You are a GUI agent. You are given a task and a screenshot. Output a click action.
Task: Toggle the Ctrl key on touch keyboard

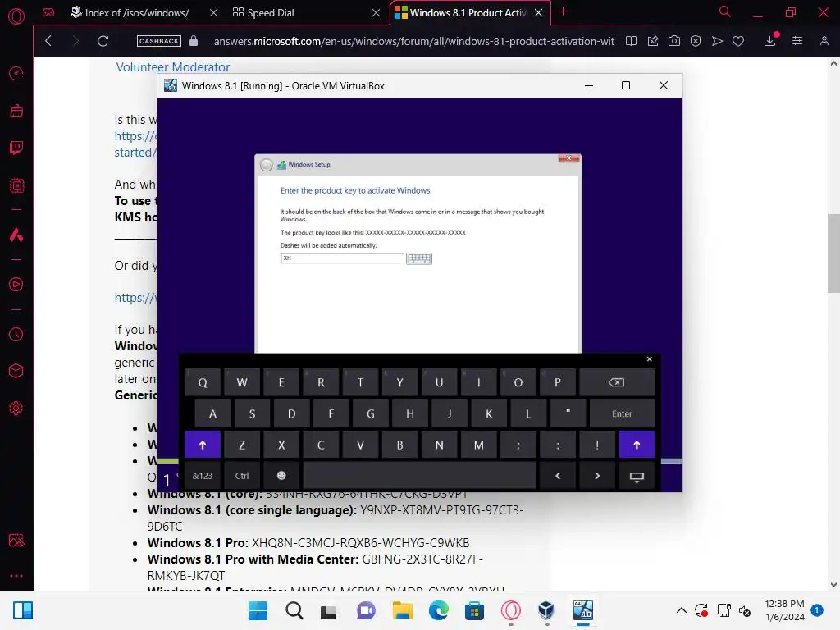tap(242, 476)
